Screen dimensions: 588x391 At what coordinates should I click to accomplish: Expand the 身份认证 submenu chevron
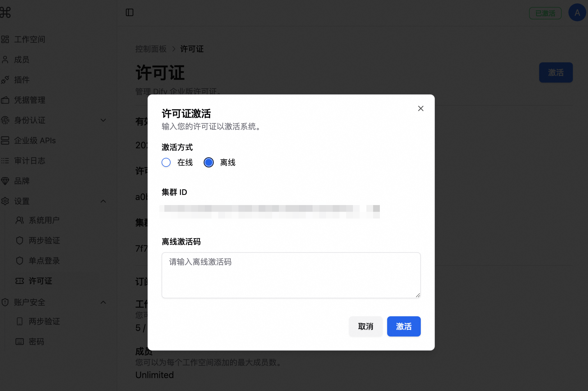(x=103, y=120)
